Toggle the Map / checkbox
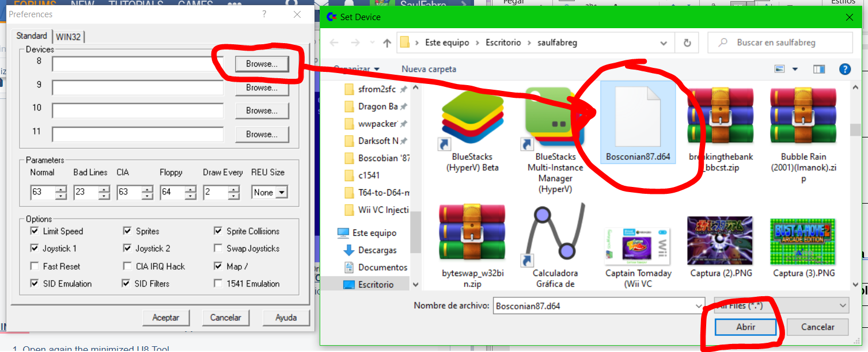 (x=218, y=266)
